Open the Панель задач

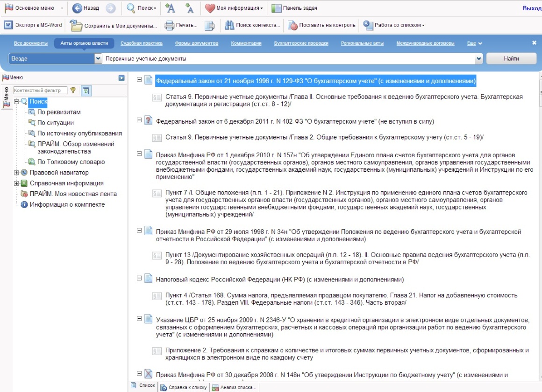(x=294, y=8)
